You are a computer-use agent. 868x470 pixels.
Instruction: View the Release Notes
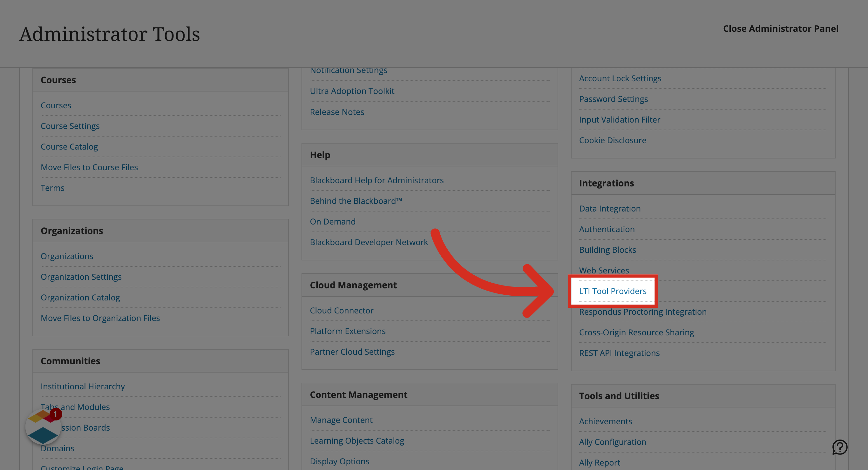[x=337, y=112]
